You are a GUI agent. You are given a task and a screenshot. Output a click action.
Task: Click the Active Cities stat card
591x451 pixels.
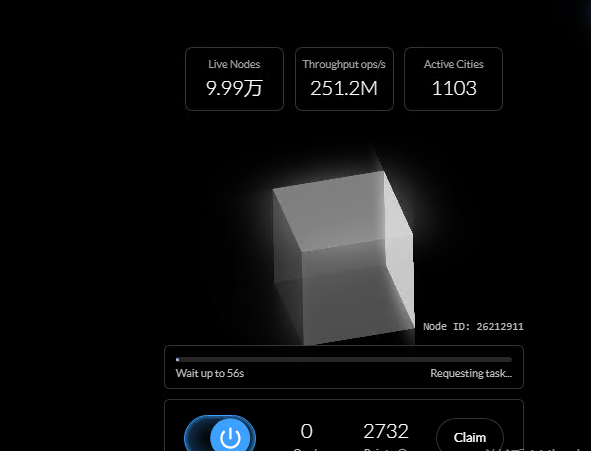click(453, 79)
